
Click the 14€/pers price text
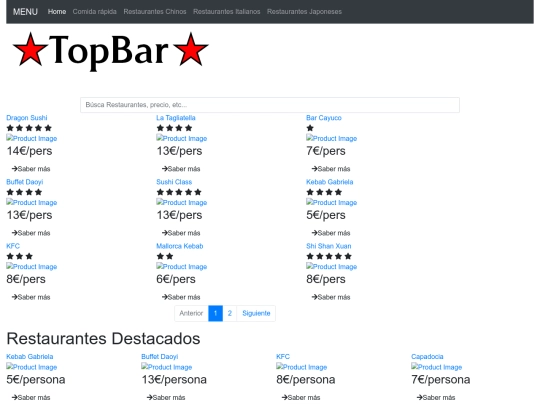coord(29,151)
